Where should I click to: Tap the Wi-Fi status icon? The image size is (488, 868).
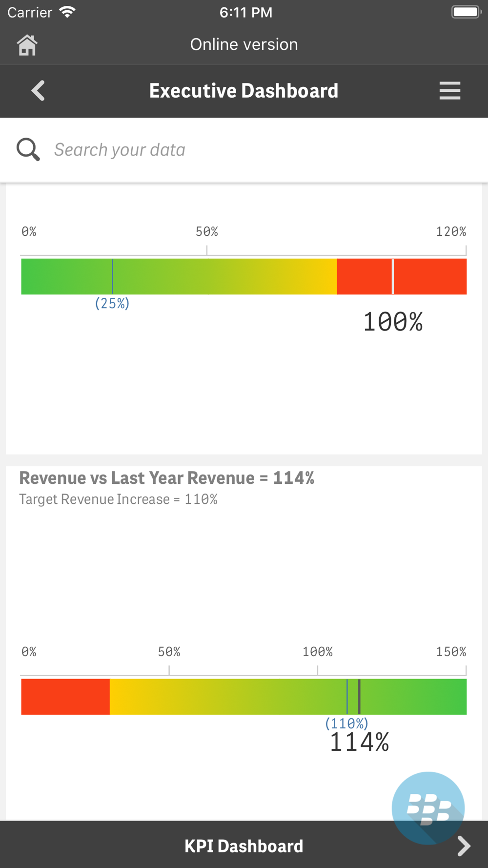point(67,12)
